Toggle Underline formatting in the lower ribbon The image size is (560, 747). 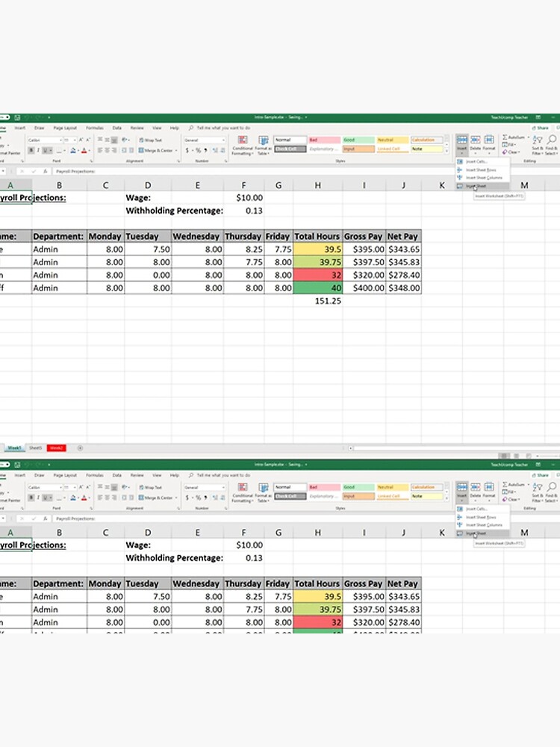click(46, 497)
